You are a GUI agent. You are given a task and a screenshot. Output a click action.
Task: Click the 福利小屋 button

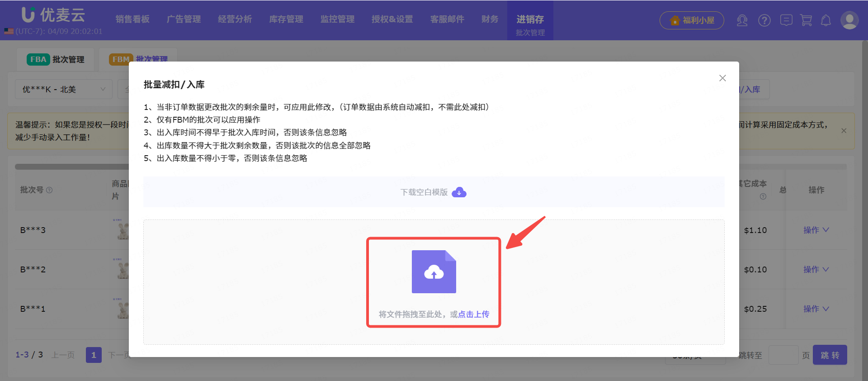click(x=692, y=20)
